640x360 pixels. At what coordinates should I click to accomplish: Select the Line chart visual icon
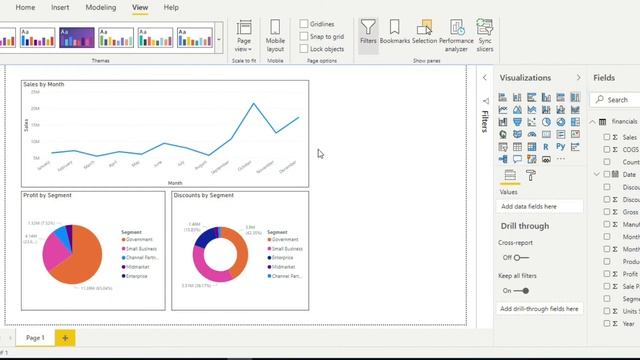click(502, 109)
